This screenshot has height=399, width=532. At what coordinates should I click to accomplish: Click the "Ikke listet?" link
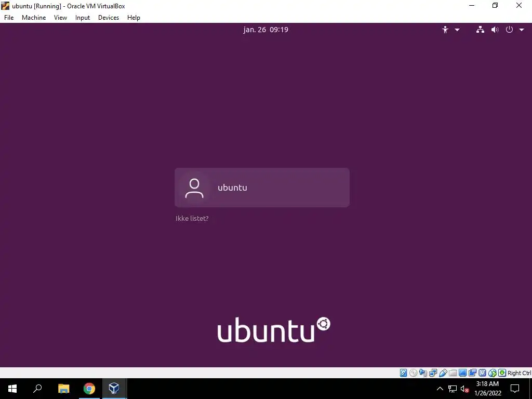192,219
